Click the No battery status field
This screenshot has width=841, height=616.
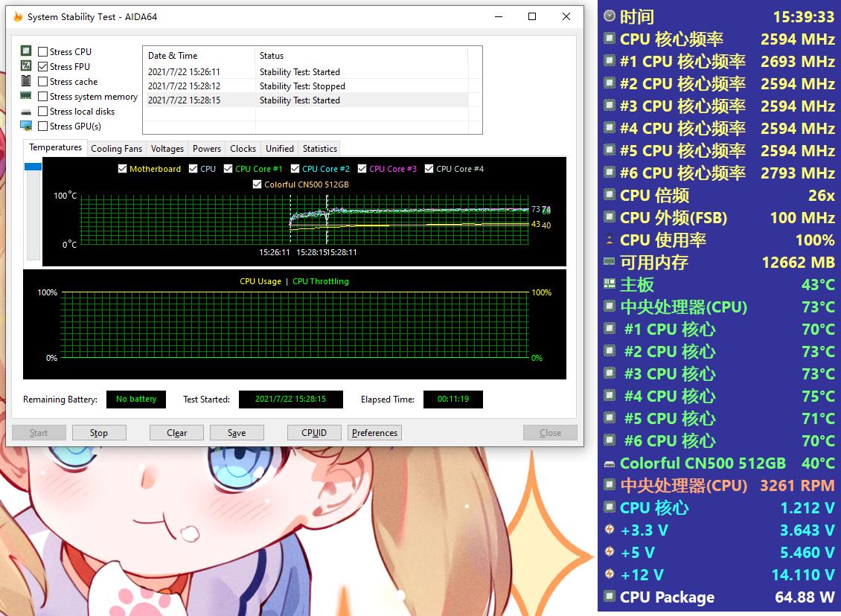[x=136, y=399]
